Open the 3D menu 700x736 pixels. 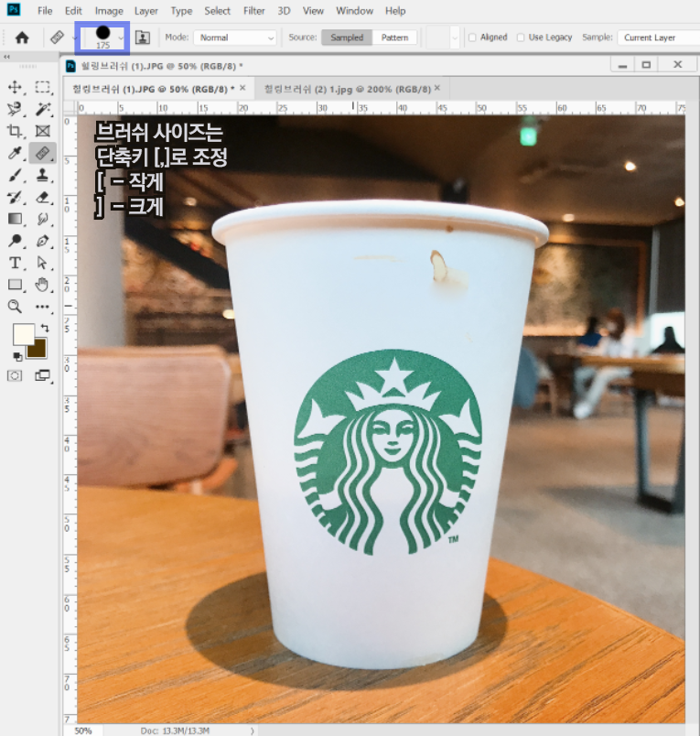[284, 11]
